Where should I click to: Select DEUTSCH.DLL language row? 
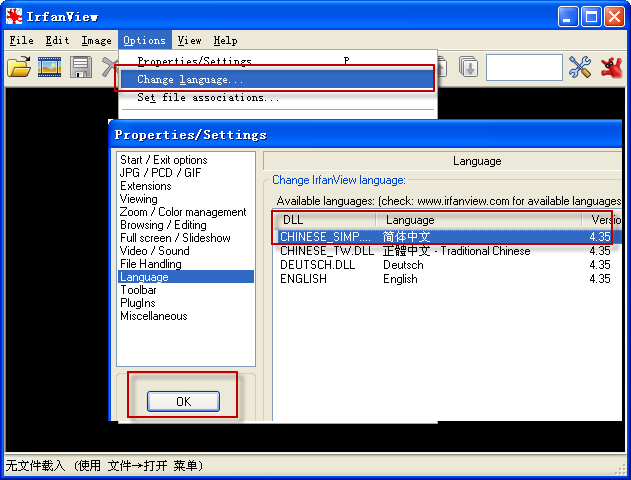[x=445, y=265]
